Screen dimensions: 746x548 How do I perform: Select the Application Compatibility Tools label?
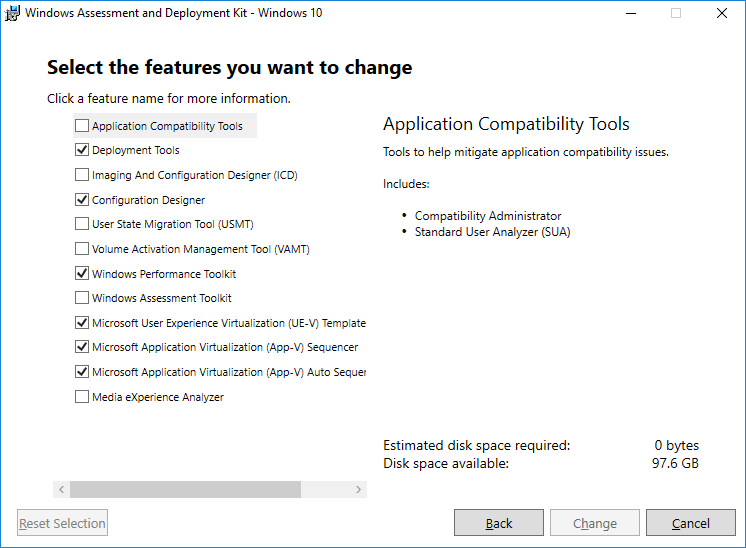(167, 126)
